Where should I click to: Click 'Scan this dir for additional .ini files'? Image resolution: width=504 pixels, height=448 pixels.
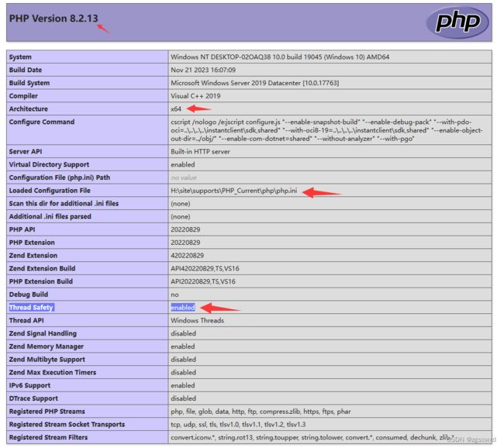coord(64,203)
